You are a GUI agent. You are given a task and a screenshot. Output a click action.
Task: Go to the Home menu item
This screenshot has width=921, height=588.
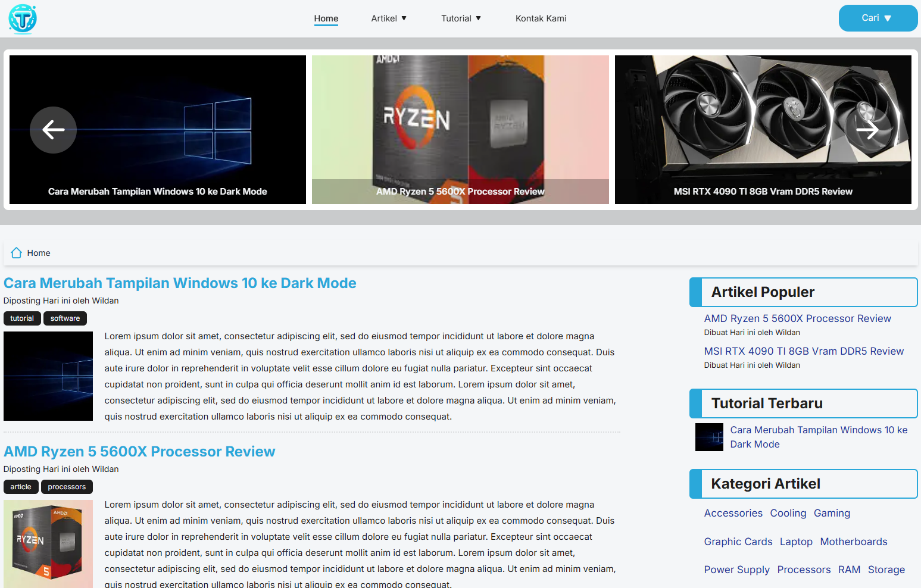point(326,18)
